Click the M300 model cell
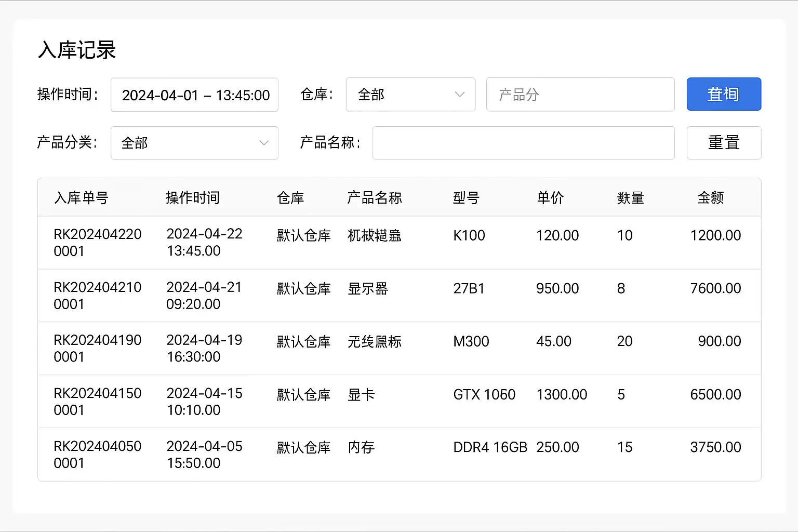The height and width of the screenshot is (532, 798). tap(471, 342)
